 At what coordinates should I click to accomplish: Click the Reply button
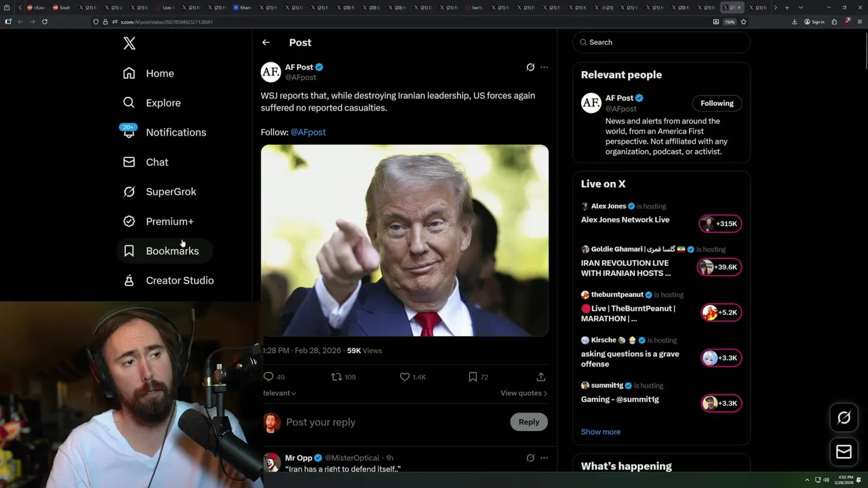[x=529, y=422]
